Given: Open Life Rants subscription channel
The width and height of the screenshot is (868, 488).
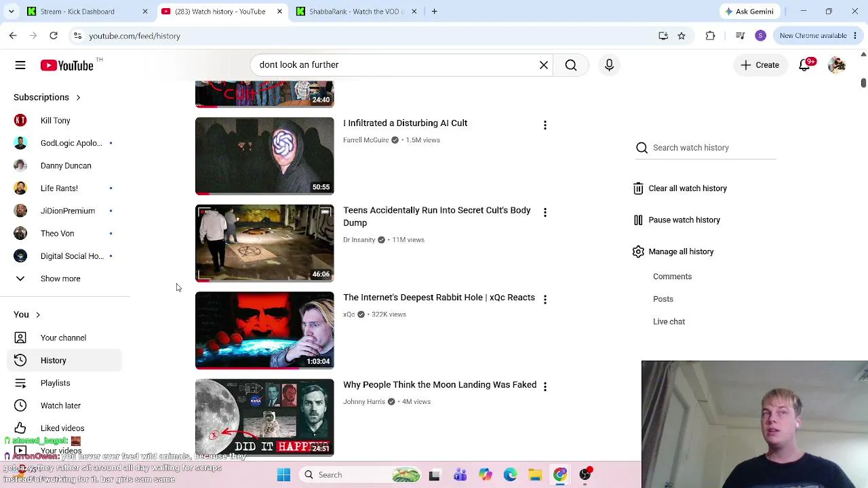Looking at the screenshot, I should click(64, 188).
